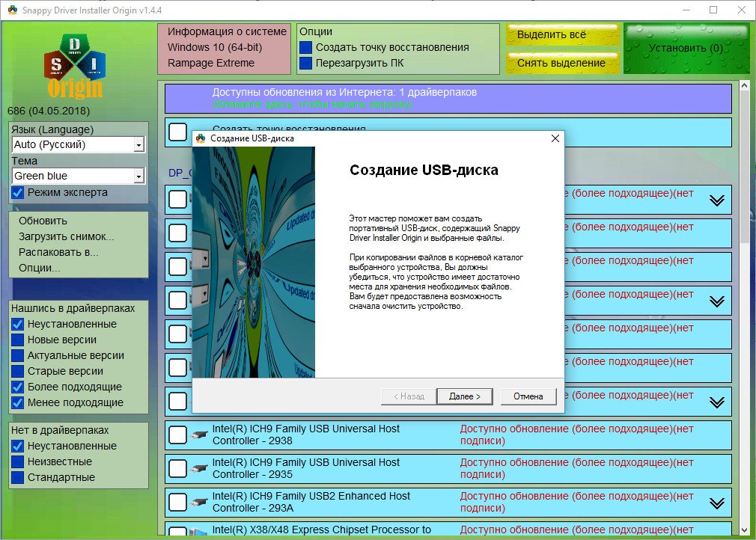The width and height of the screenshot is (756, 540).
Task: Uncheck Неустановленные under Нашлись в драйверпаках
Action: click(18, 324)
